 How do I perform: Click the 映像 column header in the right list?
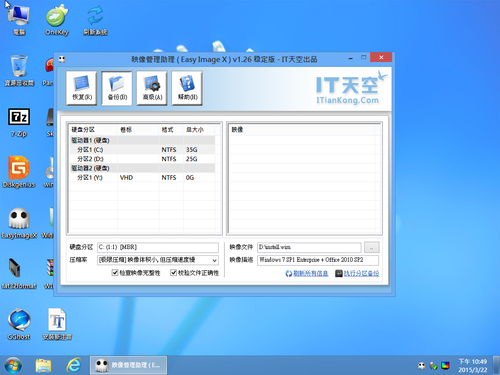click(302, 130)
